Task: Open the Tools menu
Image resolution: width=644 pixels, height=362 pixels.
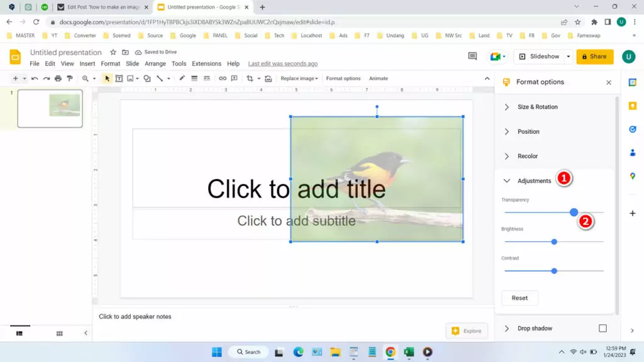Action: point(179,63)
